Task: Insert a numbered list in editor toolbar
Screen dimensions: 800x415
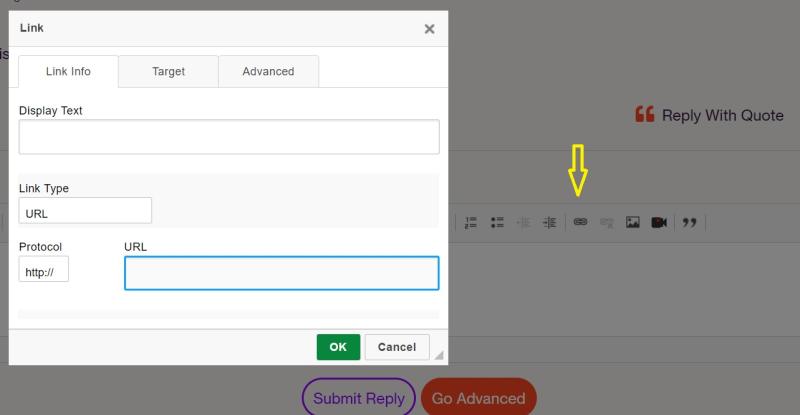Action: (x=470, y=223)
